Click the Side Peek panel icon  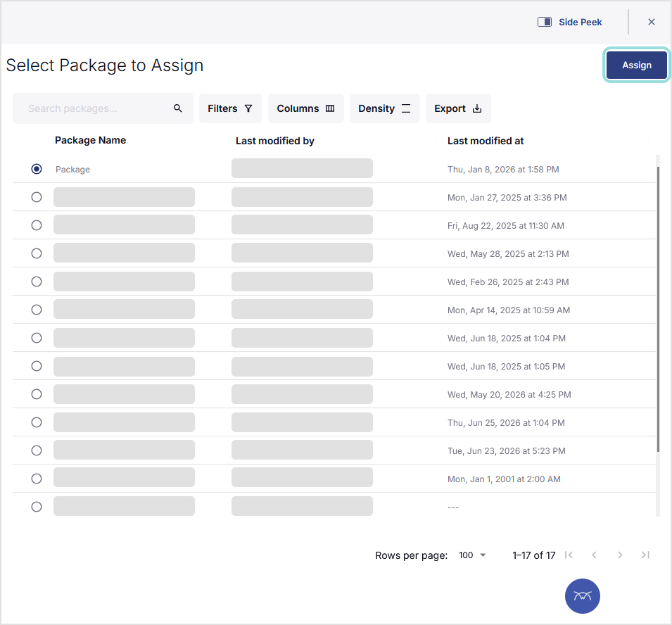click(x=545, y=22)
